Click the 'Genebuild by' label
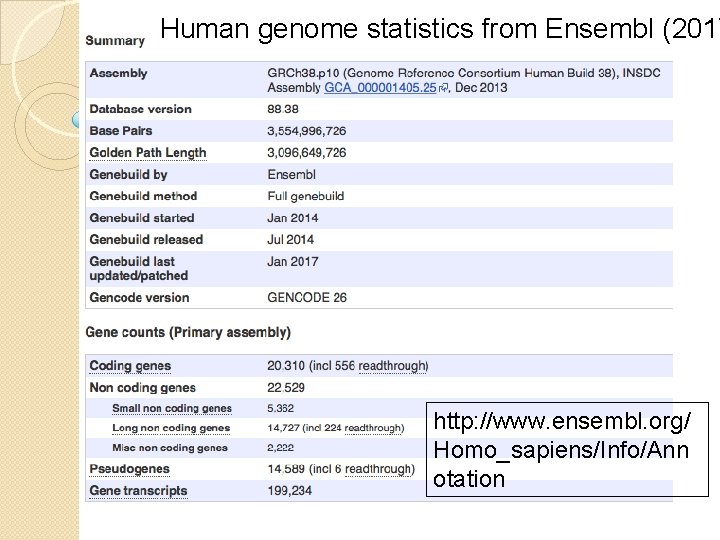The image size is (720, 540). 128,175
